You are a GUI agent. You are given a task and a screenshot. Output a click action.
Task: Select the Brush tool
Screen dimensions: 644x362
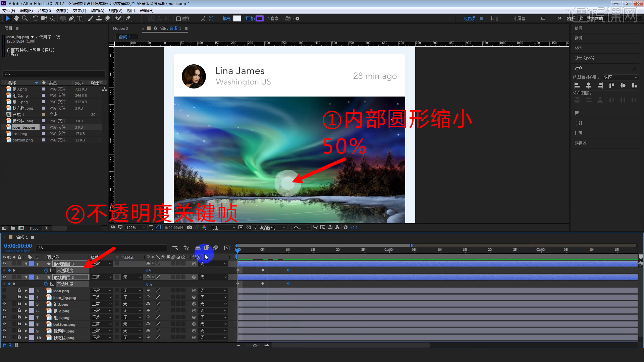pos(91,18)
